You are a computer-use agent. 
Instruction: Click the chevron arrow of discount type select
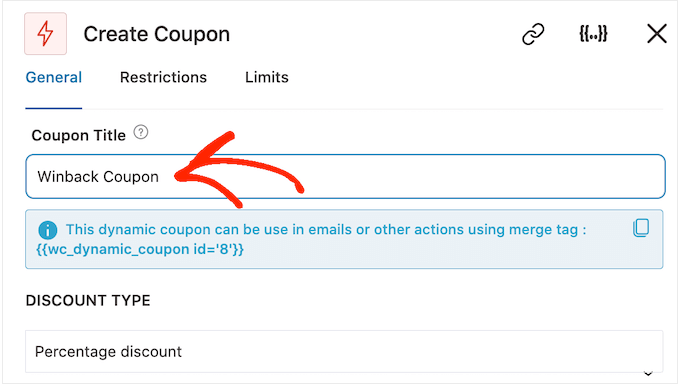(x=648, y=373)
